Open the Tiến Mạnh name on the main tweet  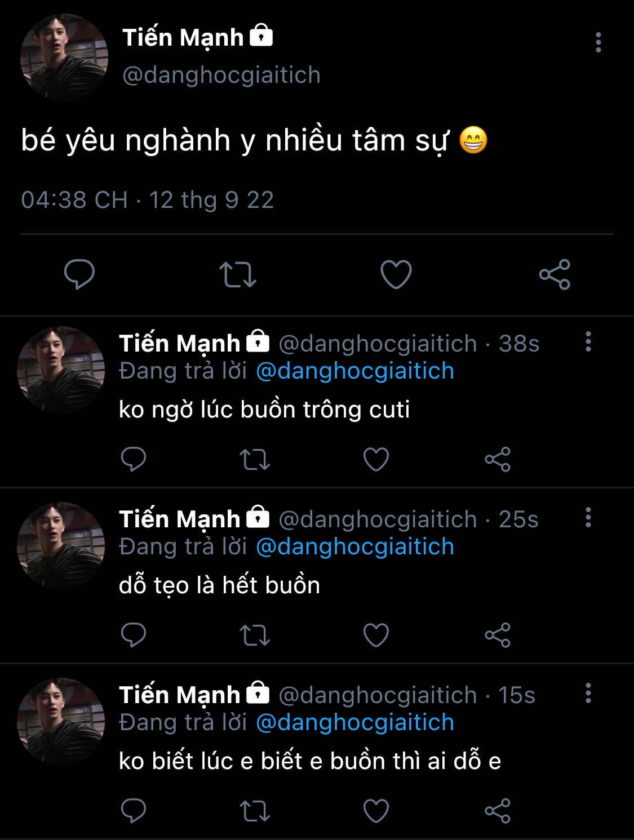click(x=183, y=38)
